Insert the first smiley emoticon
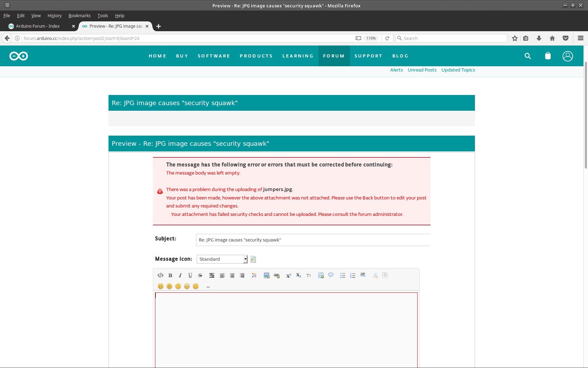 pyautogui.click(x=161, y=286)
